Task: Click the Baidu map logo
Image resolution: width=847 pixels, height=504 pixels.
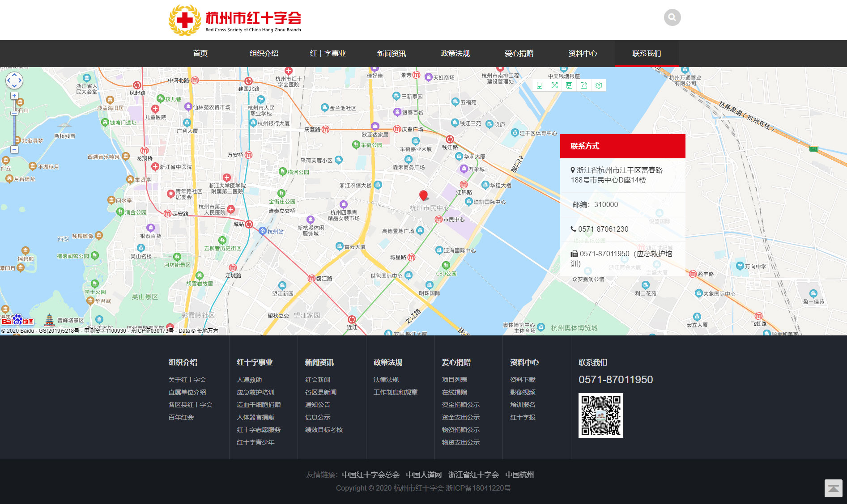Action: point(18,320)
